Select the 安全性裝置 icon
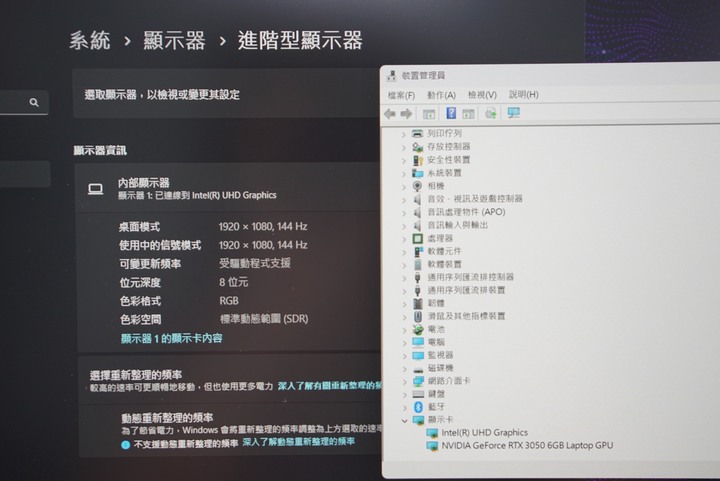The height and width of the screenshot is (481, 720). [417, 160]
